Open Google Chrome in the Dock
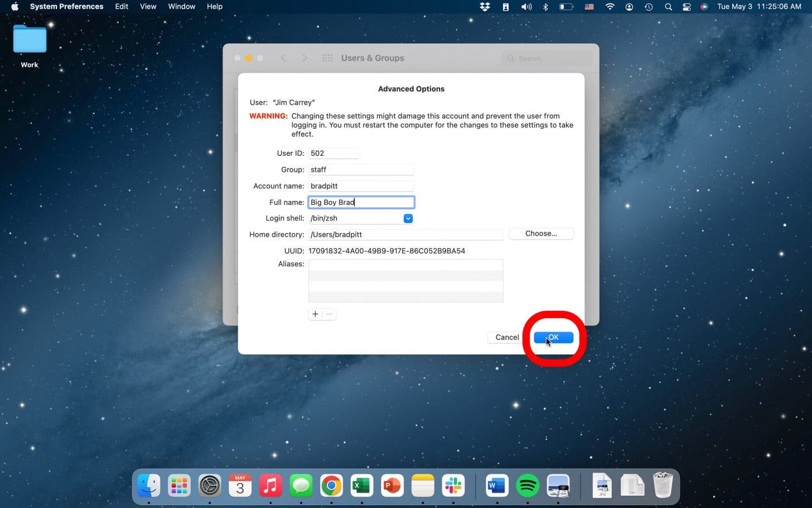 point(331,486)
